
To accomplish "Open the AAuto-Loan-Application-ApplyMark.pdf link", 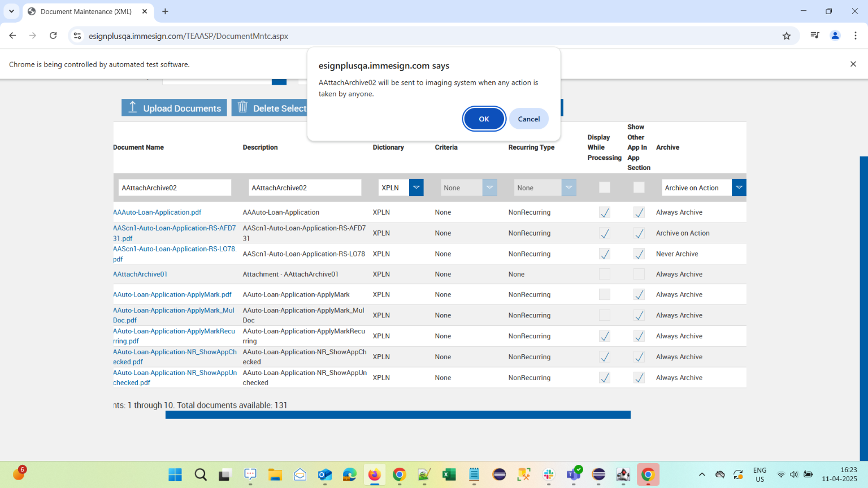I will tap(172, 295).
